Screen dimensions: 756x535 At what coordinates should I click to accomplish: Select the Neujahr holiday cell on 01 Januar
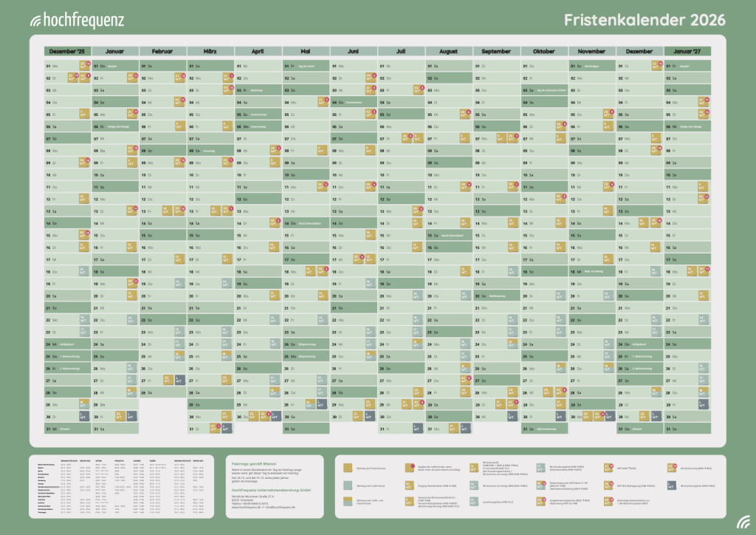(x=115, y=66)
